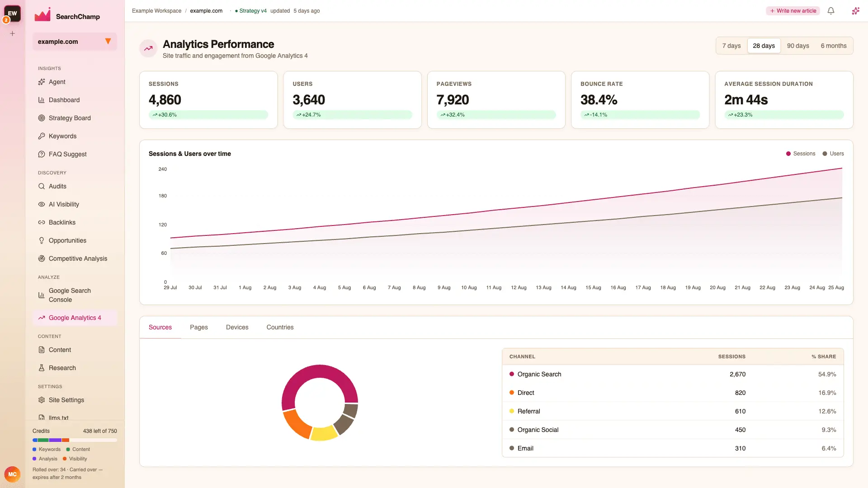Open Google Search Console in sidebar
868x488 pixels.
(75, 295)
